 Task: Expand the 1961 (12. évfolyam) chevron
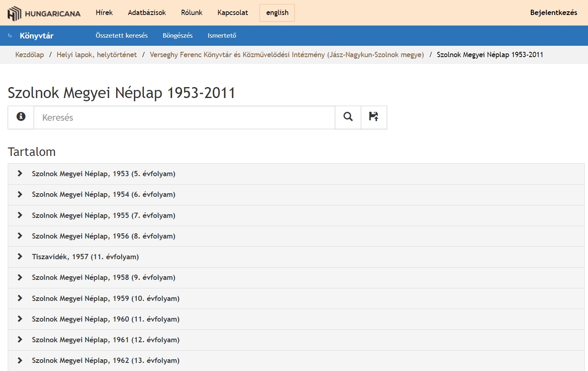coord(20,339)
